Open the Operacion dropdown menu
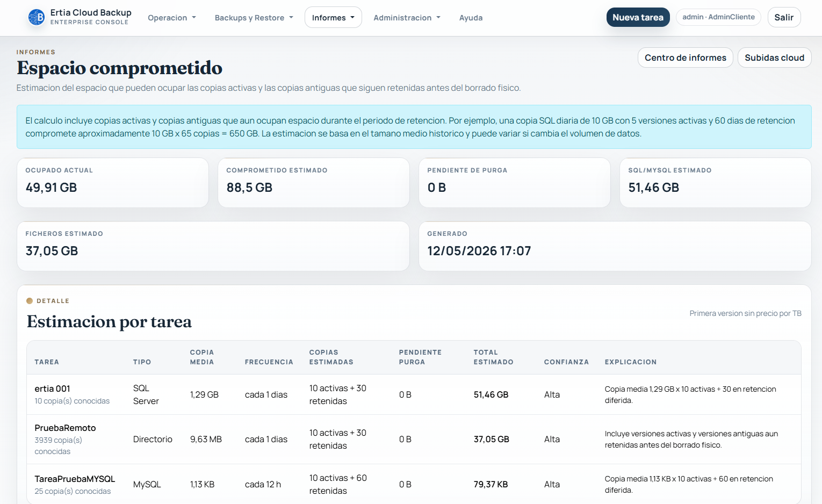This screenshot has height=504, width=822. tap(172, 18)
